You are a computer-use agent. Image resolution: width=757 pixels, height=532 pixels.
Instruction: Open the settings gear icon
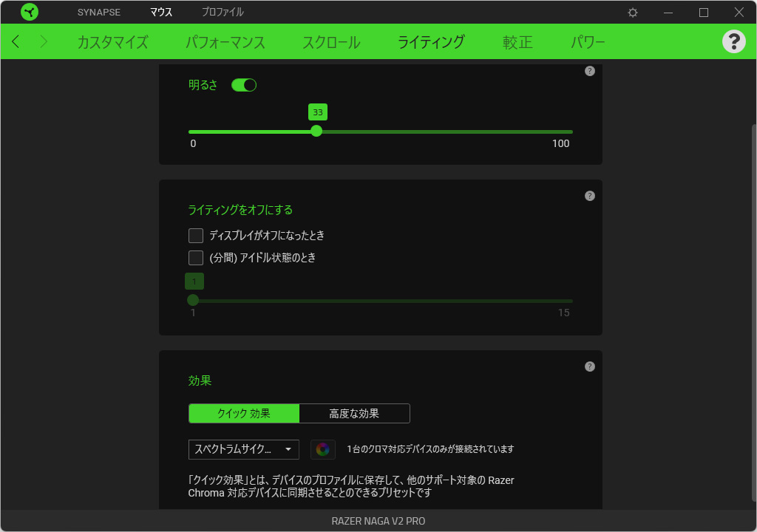633,13
